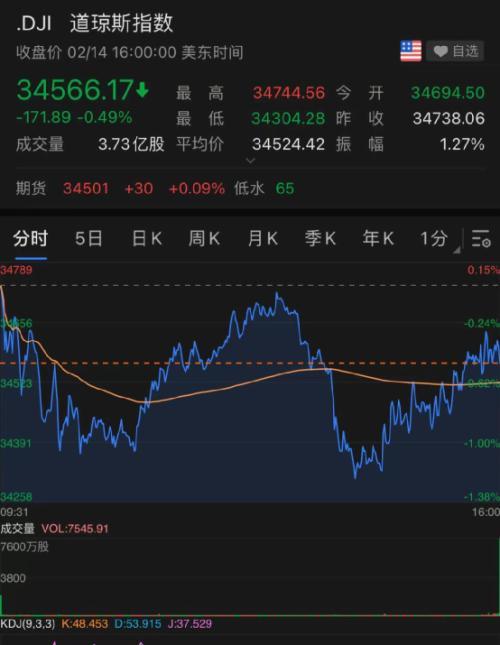Open the 日K daily candlestick tab

pos(146,239)
